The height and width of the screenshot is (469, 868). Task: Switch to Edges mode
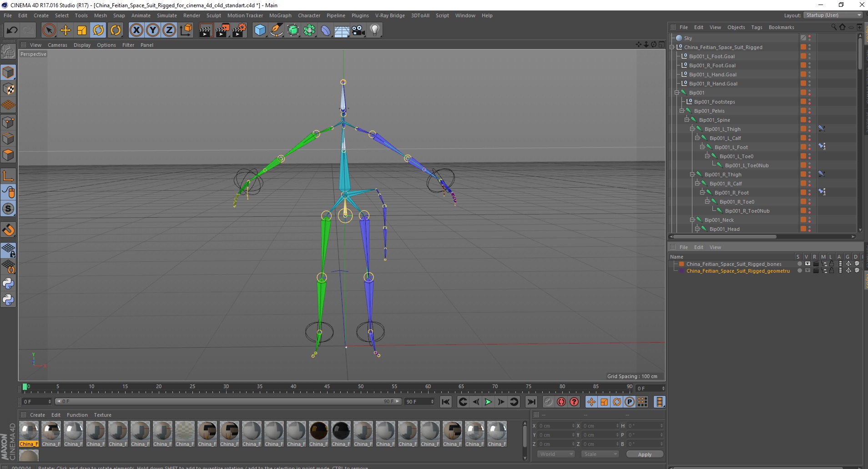8,139
